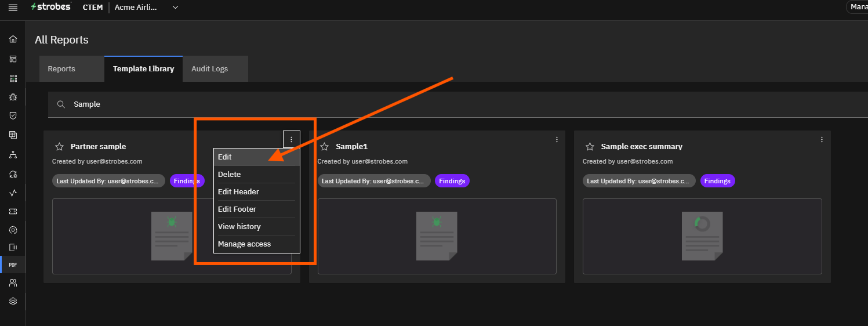The image size is (868, 326).
Task: Click Sample1's Last Updated By chip
Action: (374, 181)
